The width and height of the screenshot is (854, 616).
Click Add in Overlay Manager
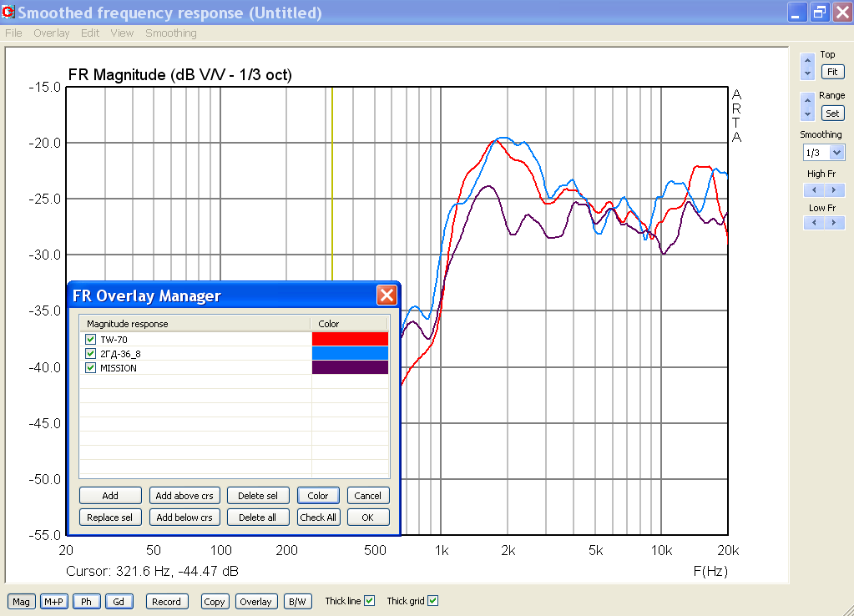[110, 496]
